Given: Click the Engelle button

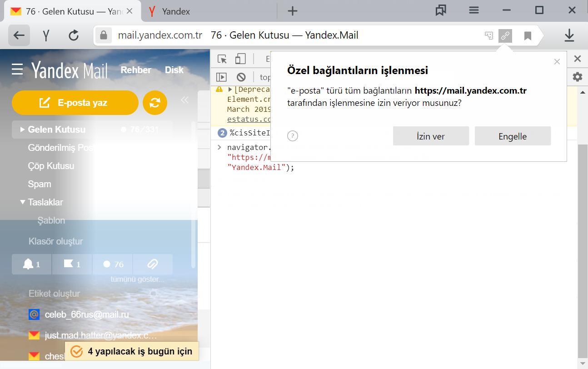Looking at the screenshot, I should coord(513,136).
